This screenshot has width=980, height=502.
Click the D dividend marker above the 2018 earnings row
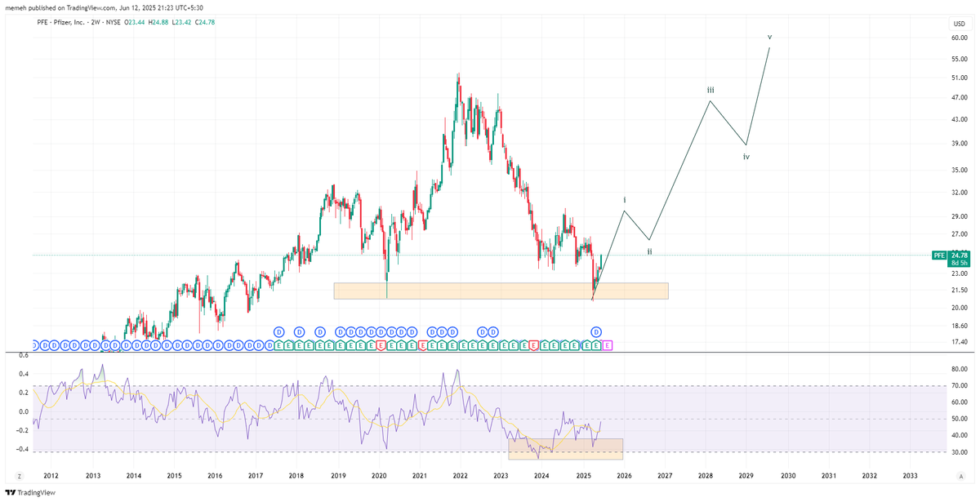click(299, 331)
